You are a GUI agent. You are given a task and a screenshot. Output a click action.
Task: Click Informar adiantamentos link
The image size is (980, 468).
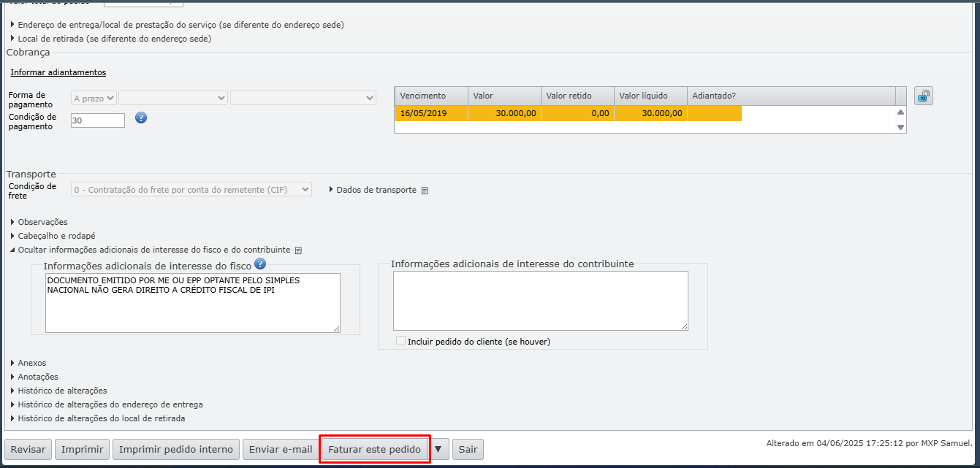tap(58, 72)
